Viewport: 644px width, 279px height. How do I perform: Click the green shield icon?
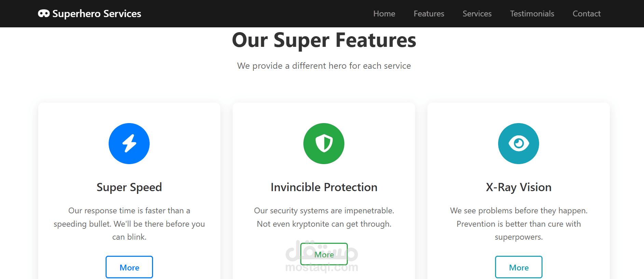click(x=324, y=144)
